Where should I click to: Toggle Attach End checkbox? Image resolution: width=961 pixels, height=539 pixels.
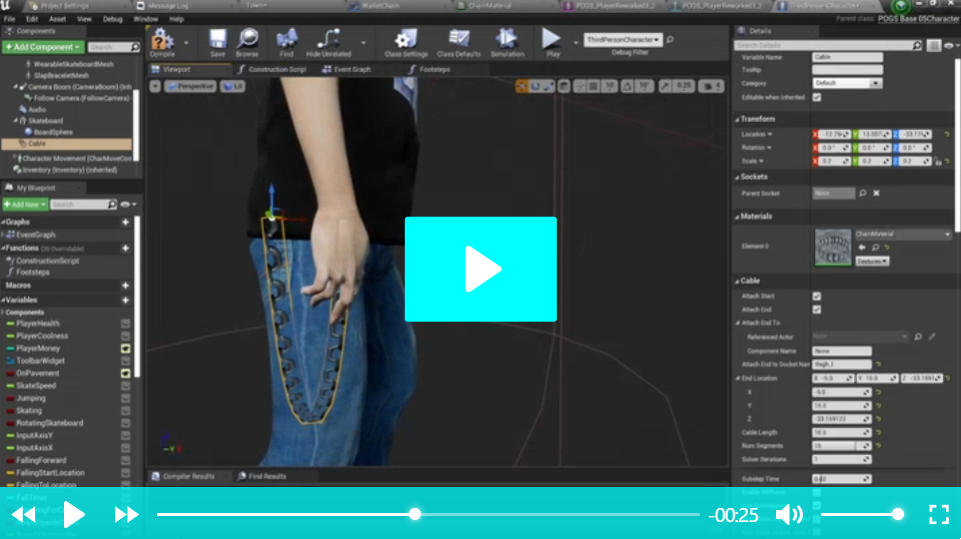coord(816,310)
